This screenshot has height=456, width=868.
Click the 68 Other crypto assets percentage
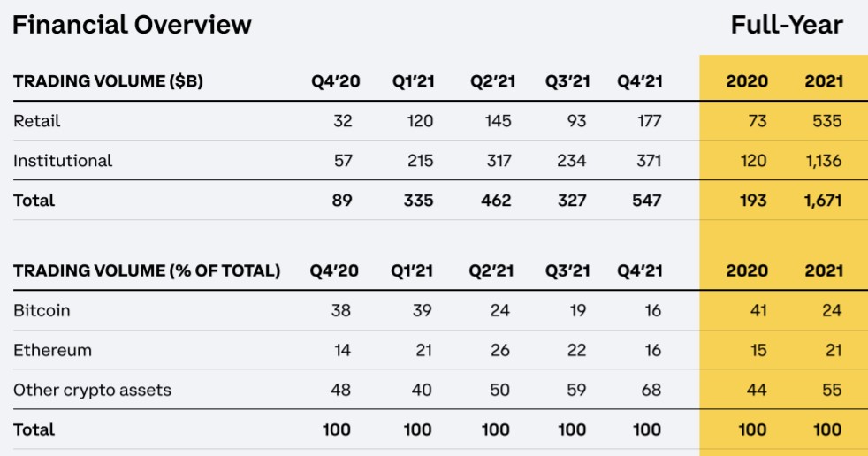[651, 390]
